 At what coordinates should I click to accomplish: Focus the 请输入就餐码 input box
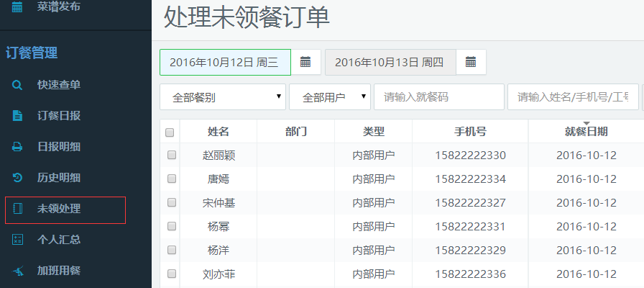pos(438,97)
